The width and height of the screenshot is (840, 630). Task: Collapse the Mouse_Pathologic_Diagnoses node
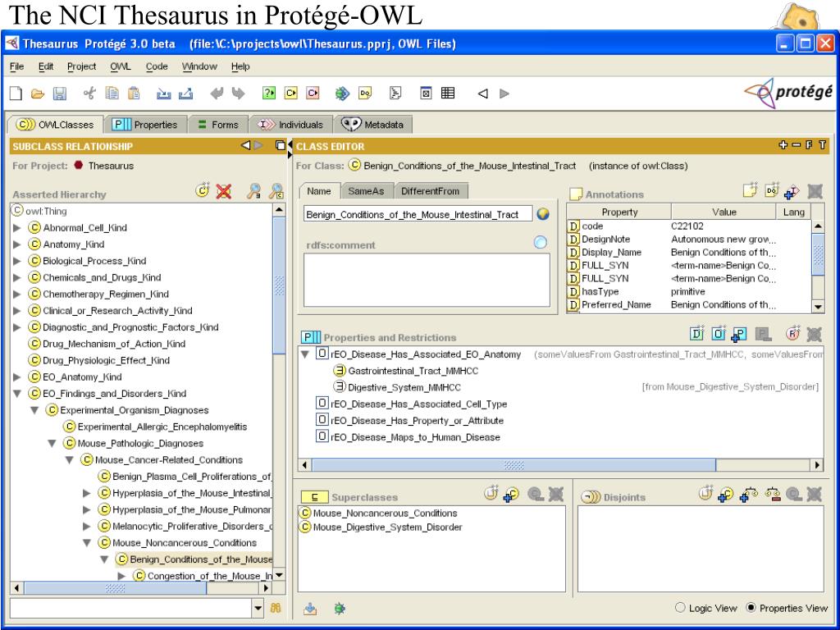(52, 444)
